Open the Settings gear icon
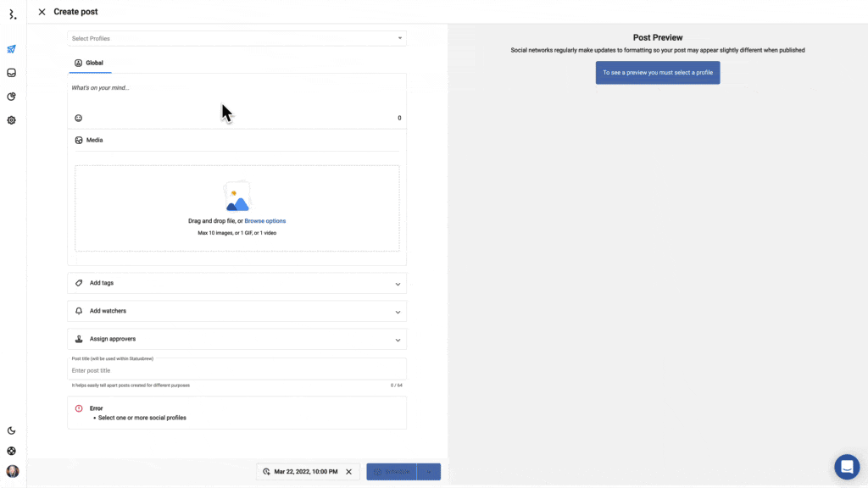 [12, 120]
